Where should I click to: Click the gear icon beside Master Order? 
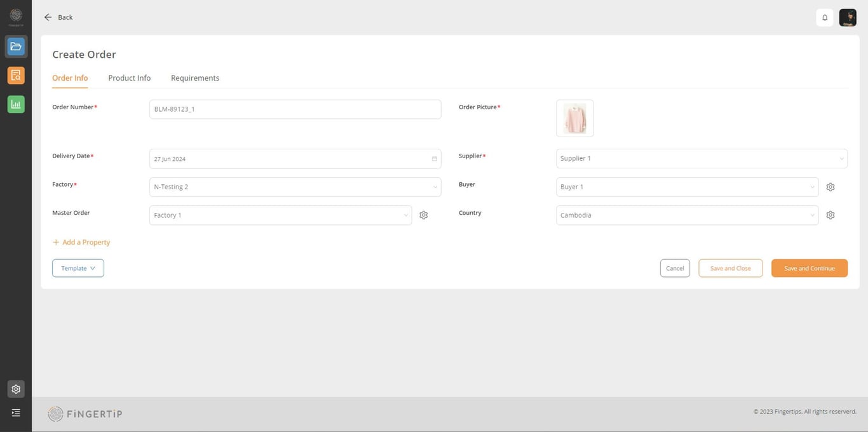click(x=424, y=215)
